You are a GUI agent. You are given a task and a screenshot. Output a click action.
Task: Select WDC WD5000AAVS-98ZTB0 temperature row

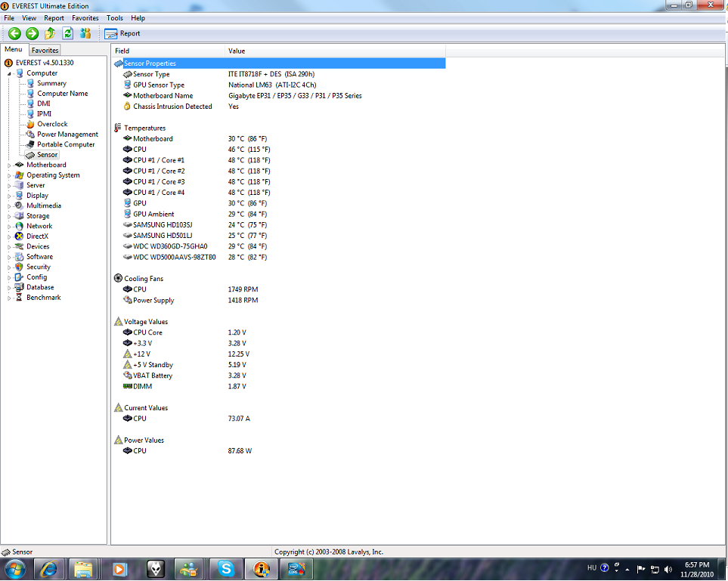pos(278,257)
